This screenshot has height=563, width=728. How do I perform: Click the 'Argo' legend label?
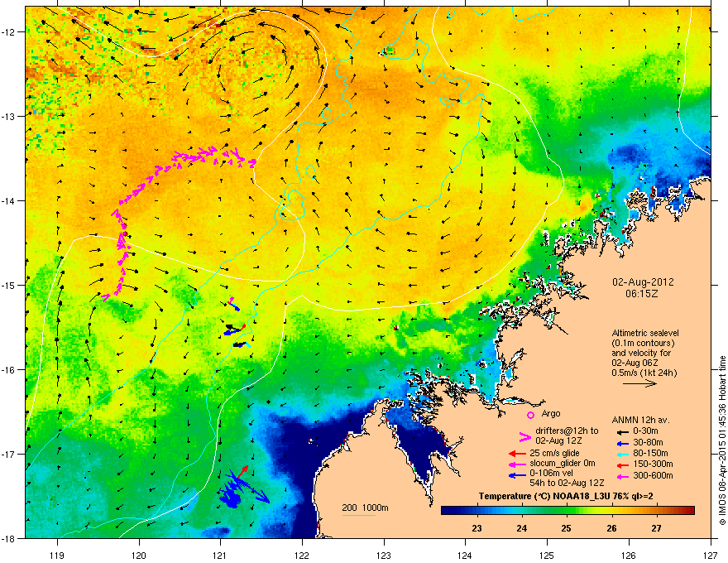[551, 413]
